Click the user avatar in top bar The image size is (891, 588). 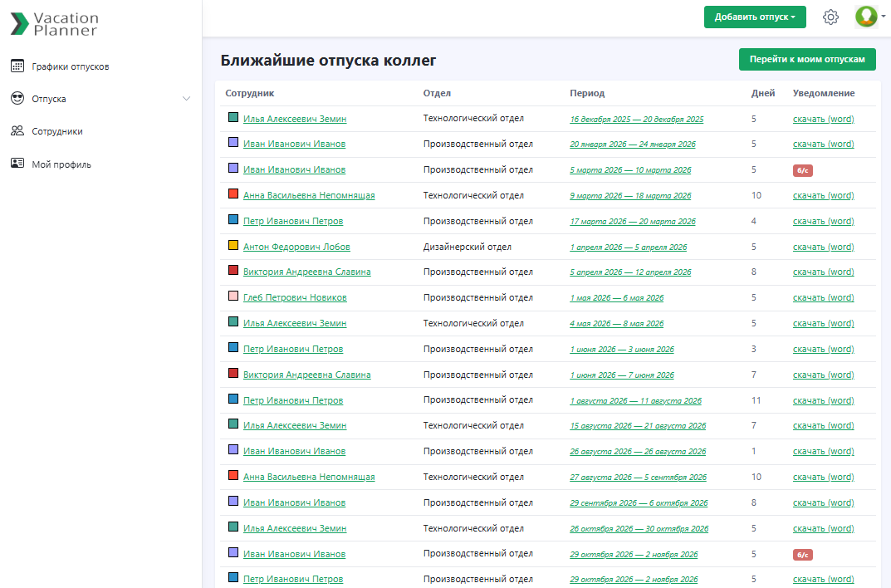click(x=866, y=17)
